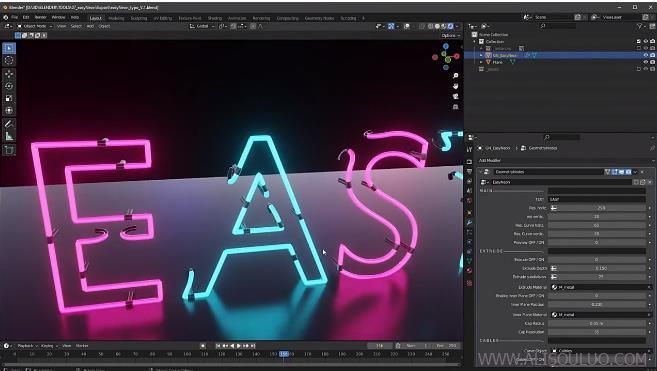Viewport: 657px width, 371px height.
Task: Hide Plane object via eye icon
Action: point(645,62)
